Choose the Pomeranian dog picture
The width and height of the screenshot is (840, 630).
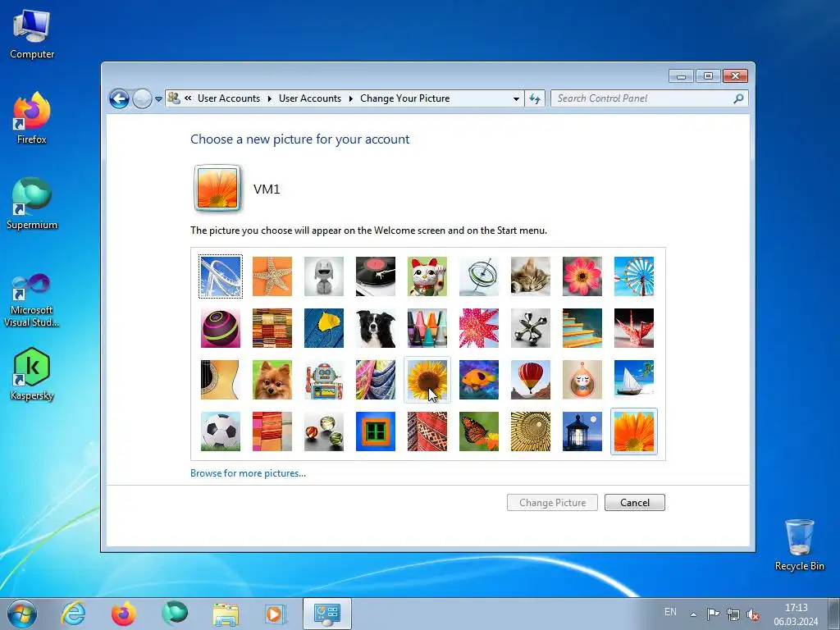tap(272, 380)
